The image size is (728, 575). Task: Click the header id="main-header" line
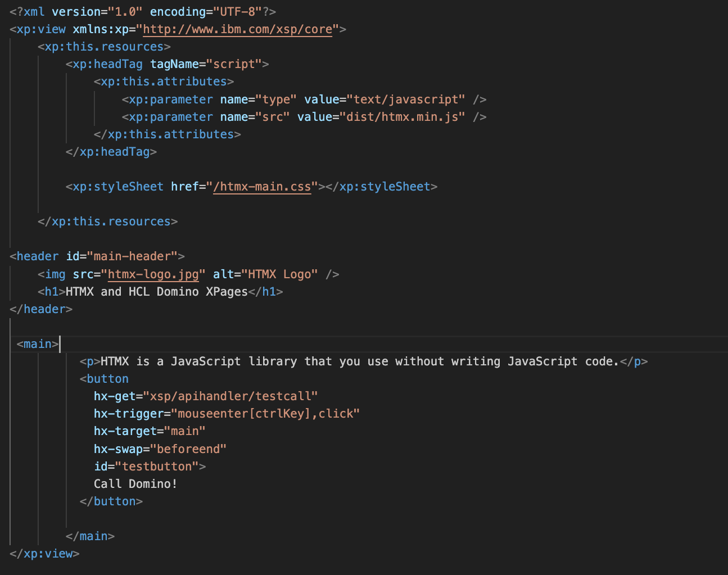click(x=97, y=256)
